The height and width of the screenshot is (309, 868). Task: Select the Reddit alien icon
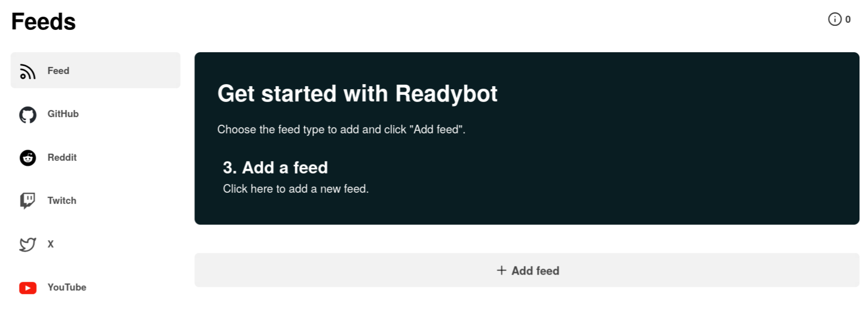pyautogui.click(x=28, y=158)
